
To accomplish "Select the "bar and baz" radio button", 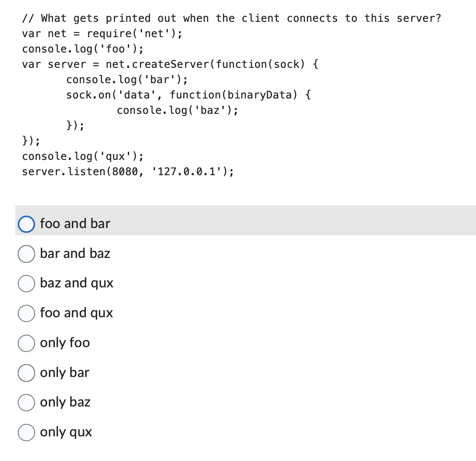I will [x=26, y=254].
